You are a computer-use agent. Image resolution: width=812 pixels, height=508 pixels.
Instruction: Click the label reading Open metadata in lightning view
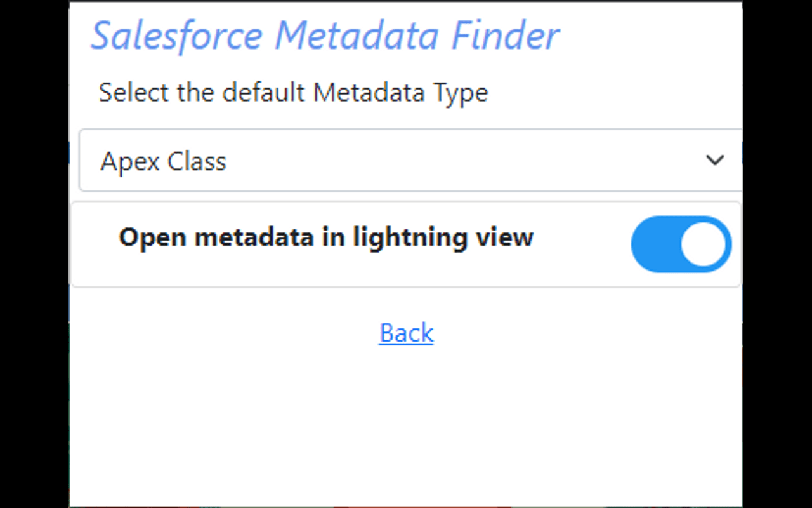click(x=326, y=237)
